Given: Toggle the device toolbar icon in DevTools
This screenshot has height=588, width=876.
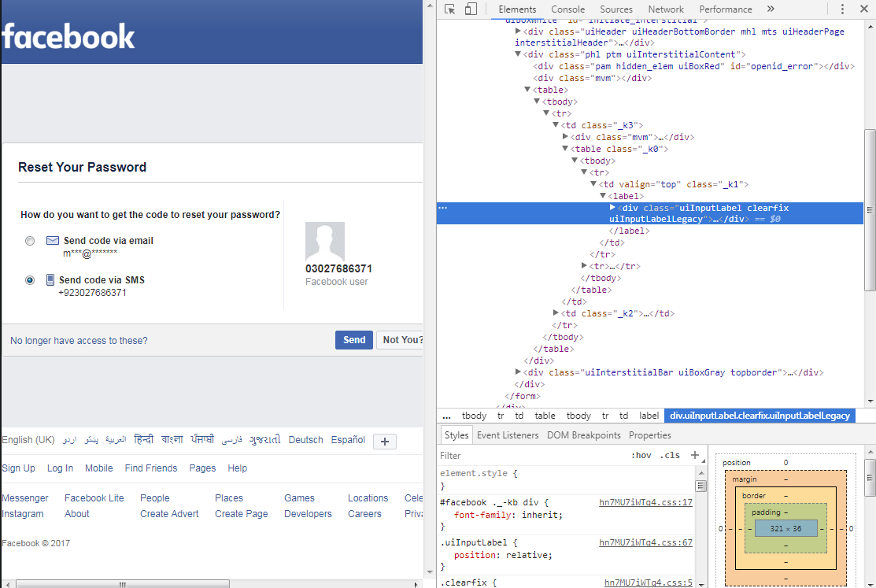Looking at the screenshot, I should (x=470, y=9).
